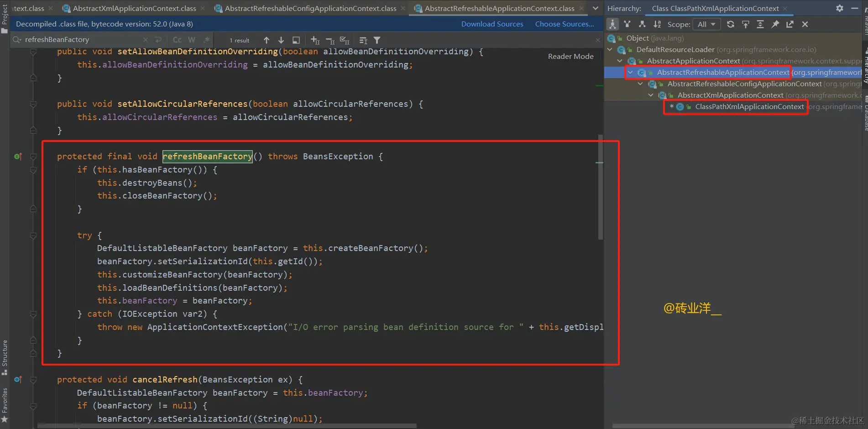The width and height of the screenshot is (868, 429).
Task: Close hierarchy via toolbar X icon
Action: [805, 24]
